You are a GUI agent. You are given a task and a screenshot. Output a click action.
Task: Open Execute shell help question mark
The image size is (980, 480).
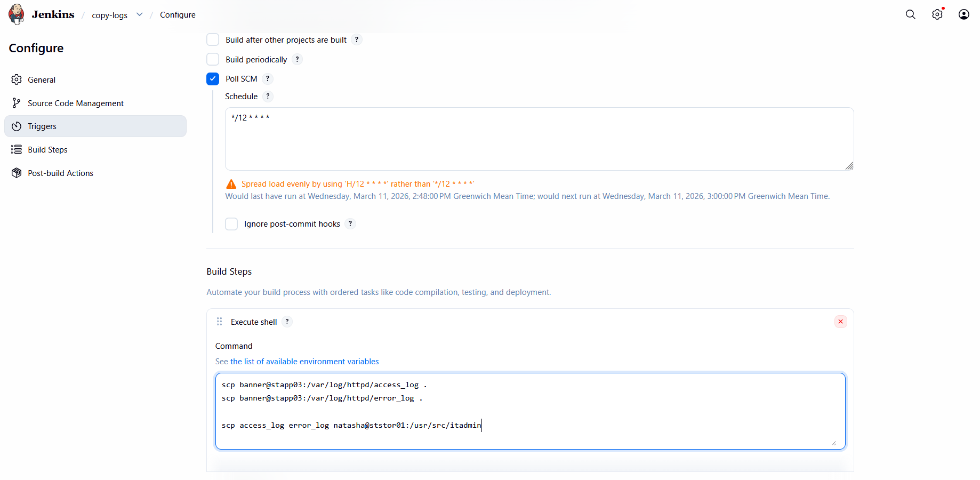point(287,322)
